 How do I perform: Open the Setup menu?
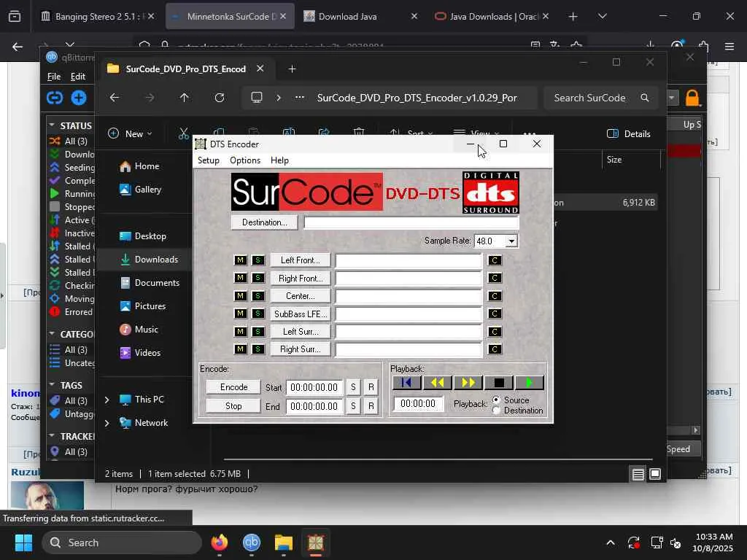[209, 160]
